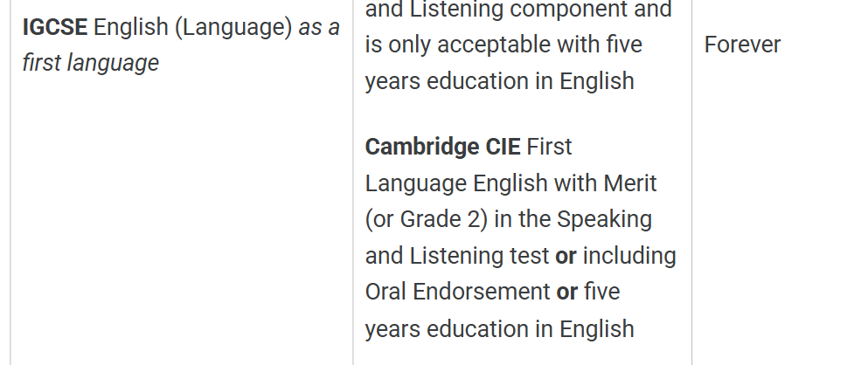Click "years education in English" in bottom paragraph
Viewport: 868px width, 365px height.
499,328
